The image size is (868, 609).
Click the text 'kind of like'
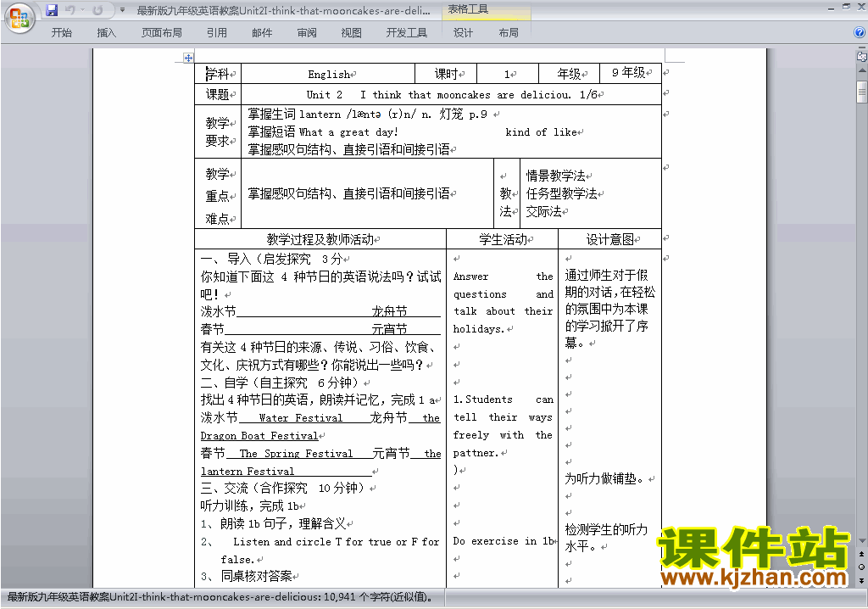coord(541,131)
